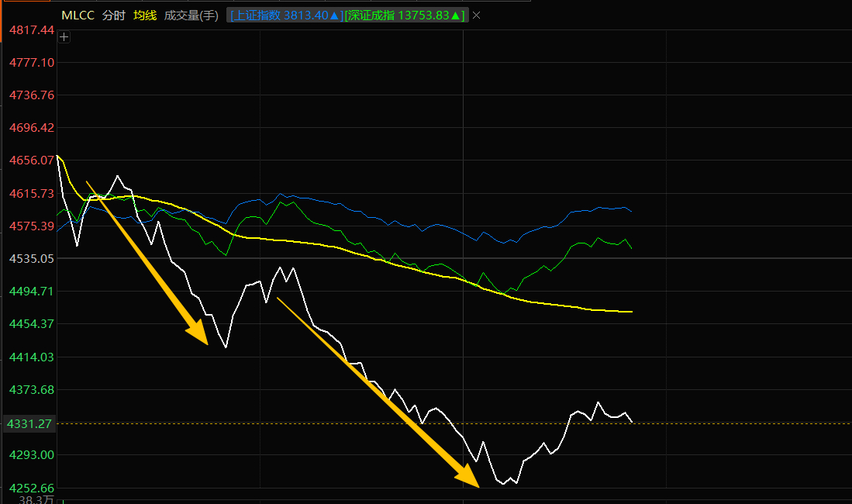This screenshot has width=852, height=504.
Task: Click the 成交量(手) volume label
Action: [191, 16]
